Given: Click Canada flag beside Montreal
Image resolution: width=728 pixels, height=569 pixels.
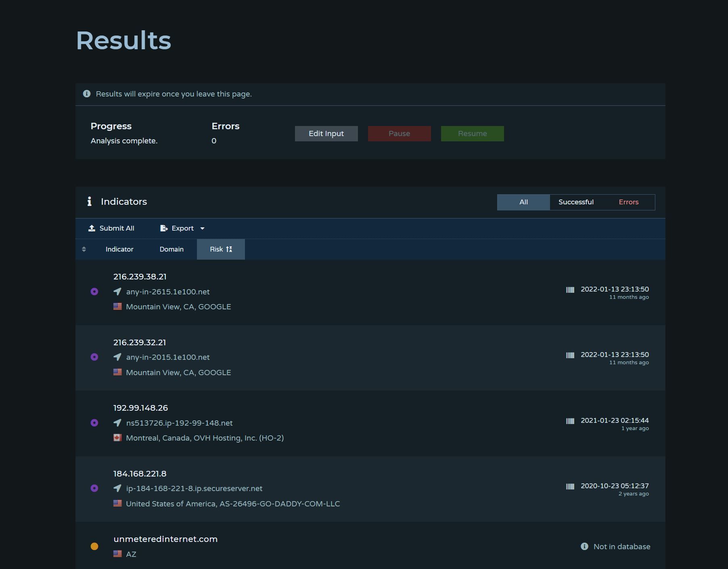Looking at the screenshot, I should [117, 438].
